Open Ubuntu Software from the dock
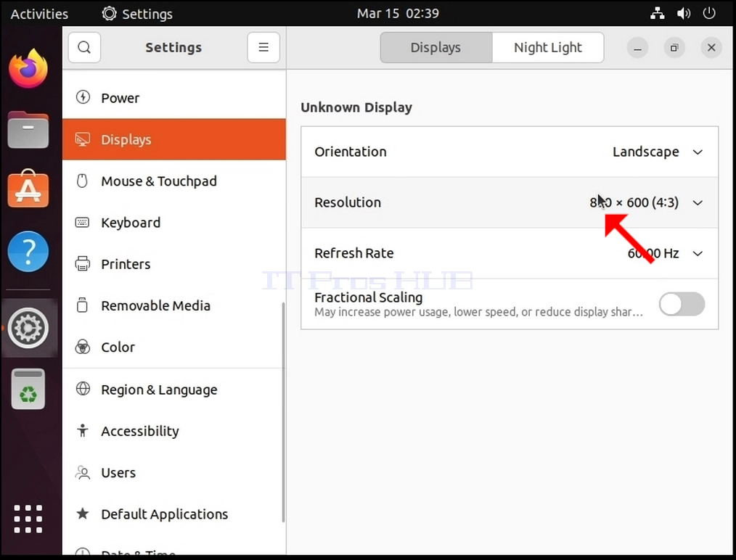This screenshot has width=736, height=560. [x=28, y=189]
